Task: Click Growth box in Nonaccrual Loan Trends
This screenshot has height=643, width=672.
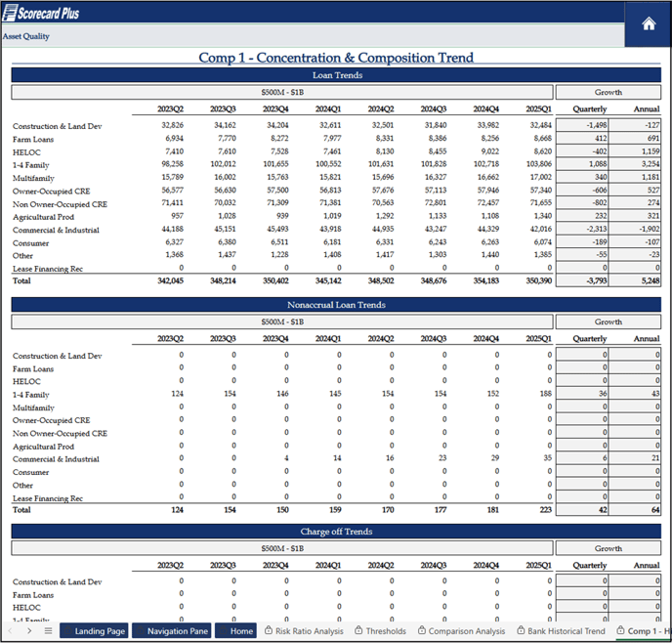Action: point(609,321)
